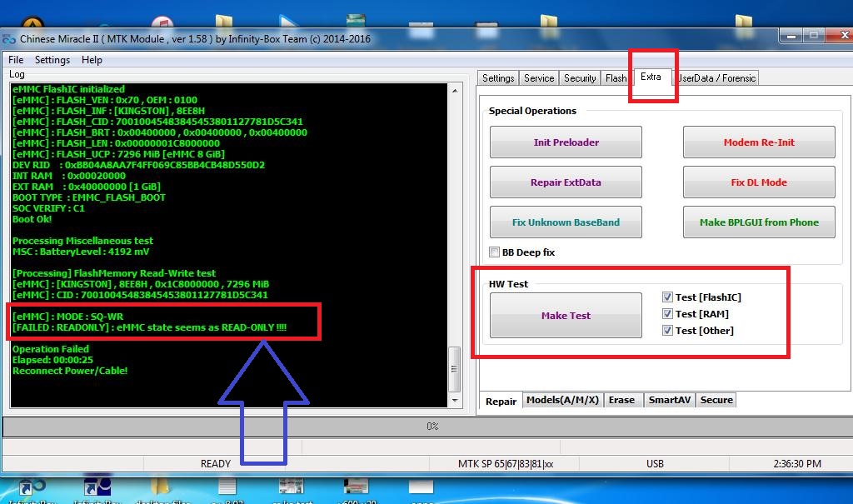Image resolution: width=853 pixels, height=504 pixels.
Task: Run Repair ExtData operation
Action: tap(566, 182)
